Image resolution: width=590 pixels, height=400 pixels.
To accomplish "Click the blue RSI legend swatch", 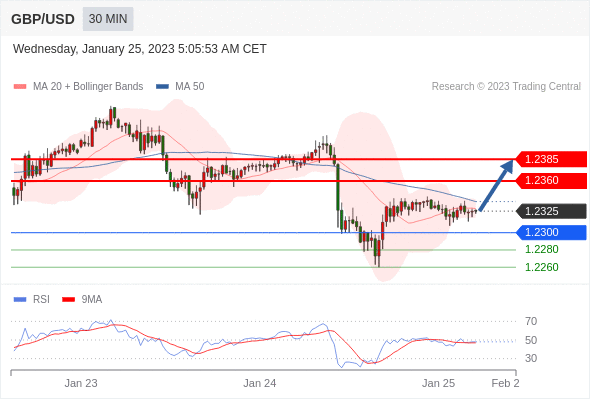I will click(x=20, y=300).
